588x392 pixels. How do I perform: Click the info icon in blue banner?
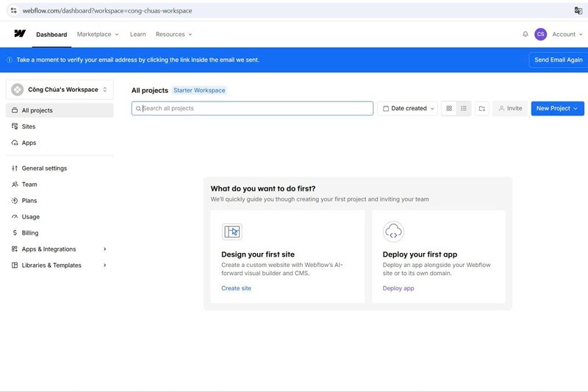[10, 60]
